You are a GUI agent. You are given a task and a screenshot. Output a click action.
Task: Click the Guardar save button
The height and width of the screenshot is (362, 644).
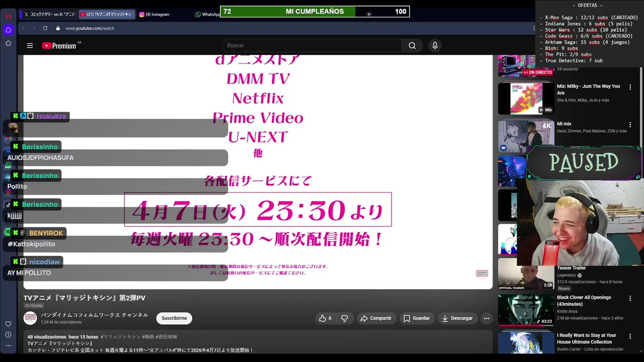tap(417, 318)
